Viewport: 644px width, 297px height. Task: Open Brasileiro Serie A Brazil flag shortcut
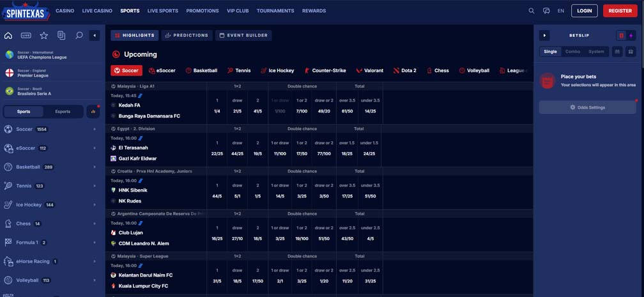(x=10, y=91)
